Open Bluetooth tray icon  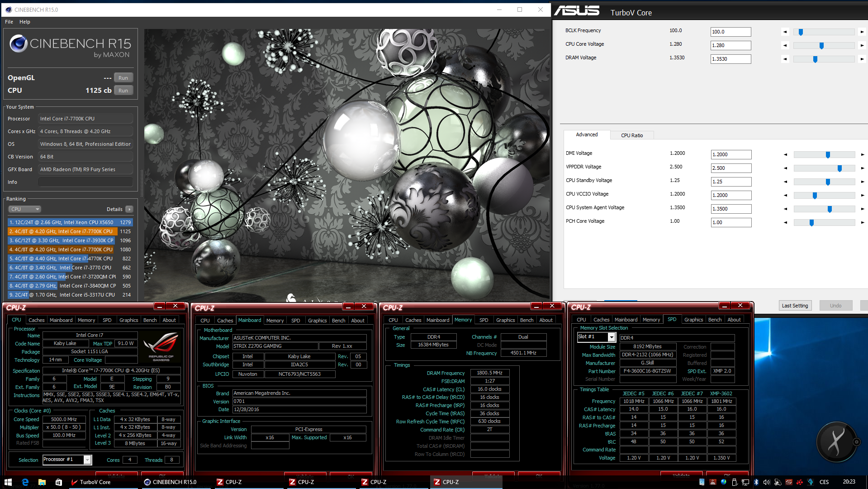[756, 482]
